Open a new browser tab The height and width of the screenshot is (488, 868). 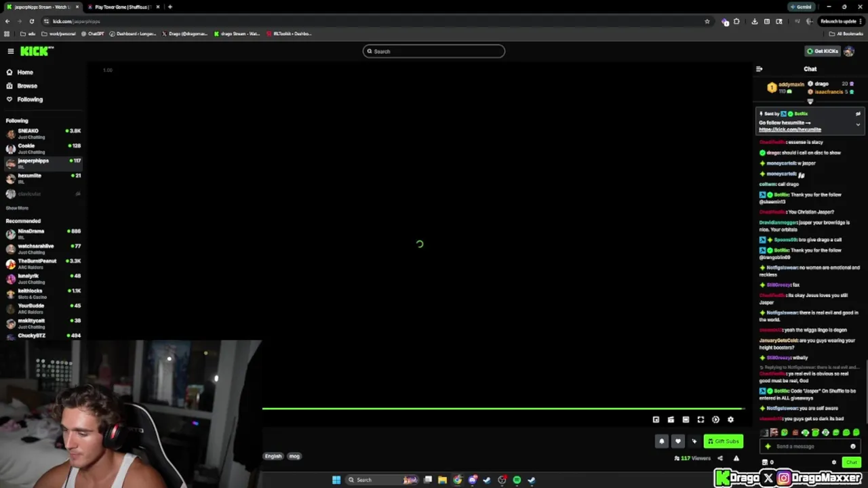click(170, 7)
